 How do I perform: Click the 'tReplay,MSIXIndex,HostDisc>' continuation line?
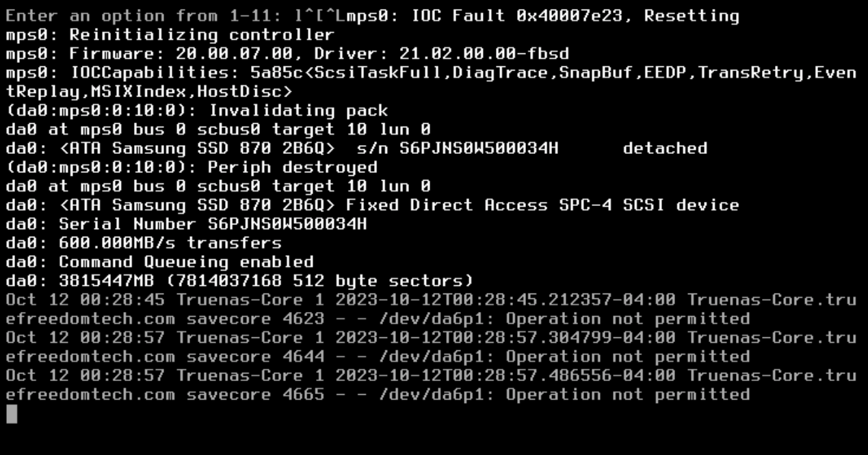[x=149, y=91]
